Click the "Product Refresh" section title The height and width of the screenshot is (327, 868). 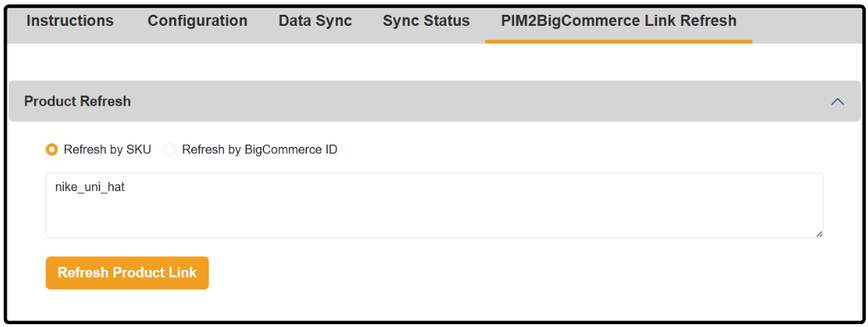click(x=77, y=102)
